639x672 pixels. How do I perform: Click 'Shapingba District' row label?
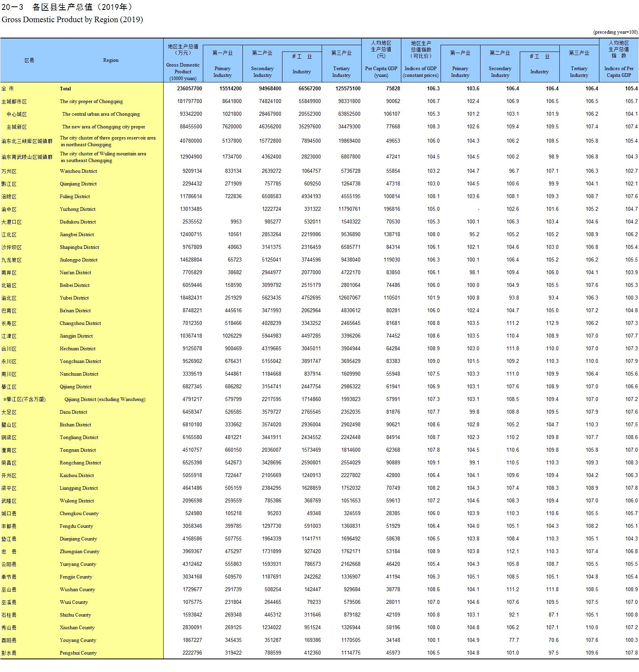(x=79, y=247)
